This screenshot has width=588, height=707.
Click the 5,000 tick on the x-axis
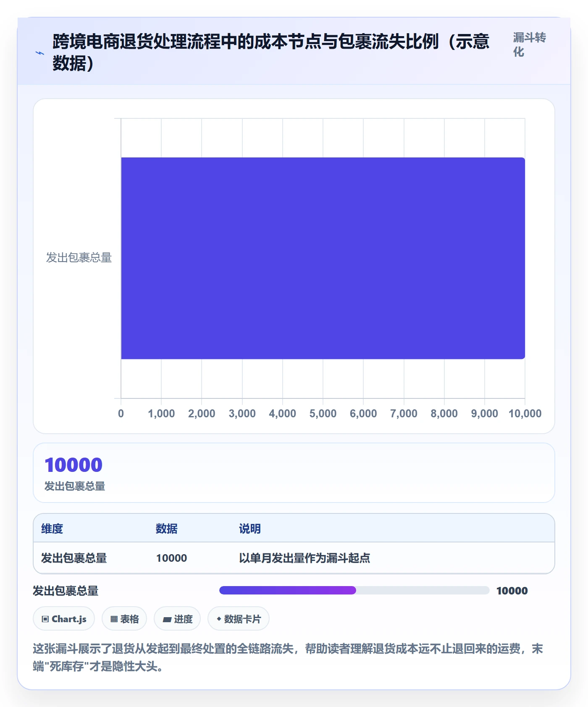[x=323, y=414]
